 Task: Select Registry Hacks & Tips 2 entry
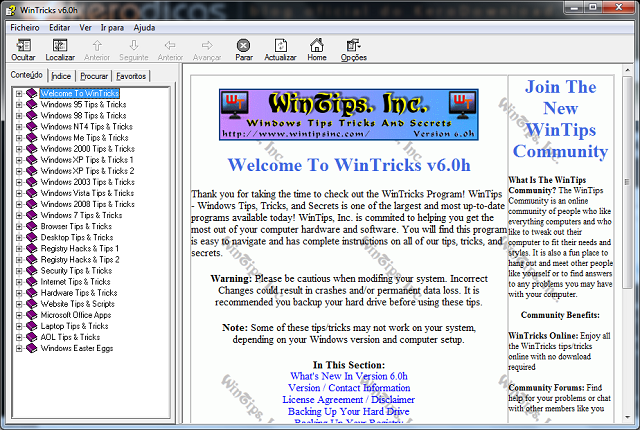coord(80,259)
